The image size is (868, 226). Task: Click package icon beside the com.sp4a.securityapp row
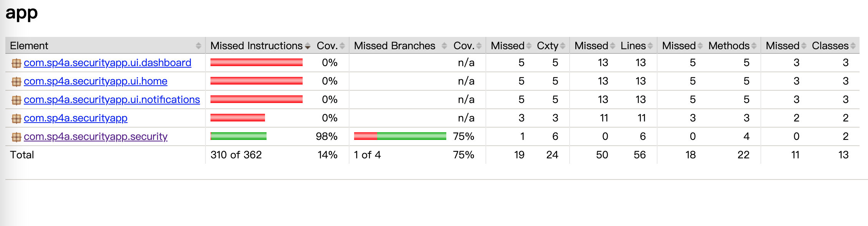pos(16,119)
